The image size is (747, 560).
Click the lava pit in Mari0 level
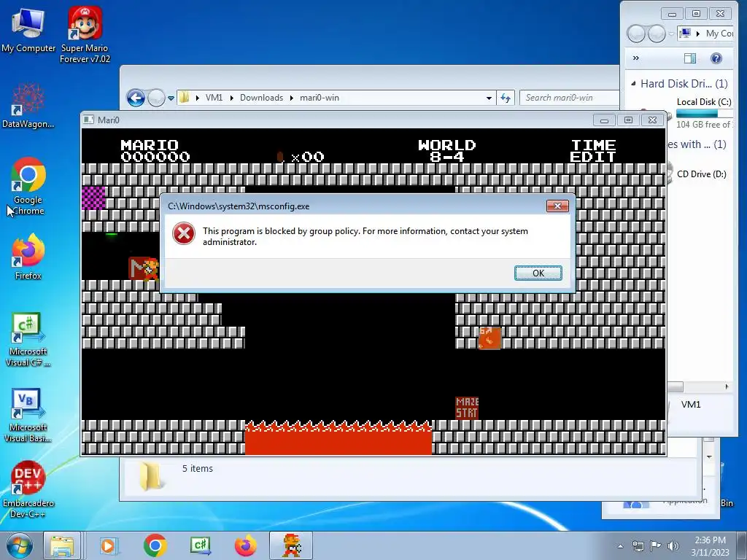[x=338, y=437]
